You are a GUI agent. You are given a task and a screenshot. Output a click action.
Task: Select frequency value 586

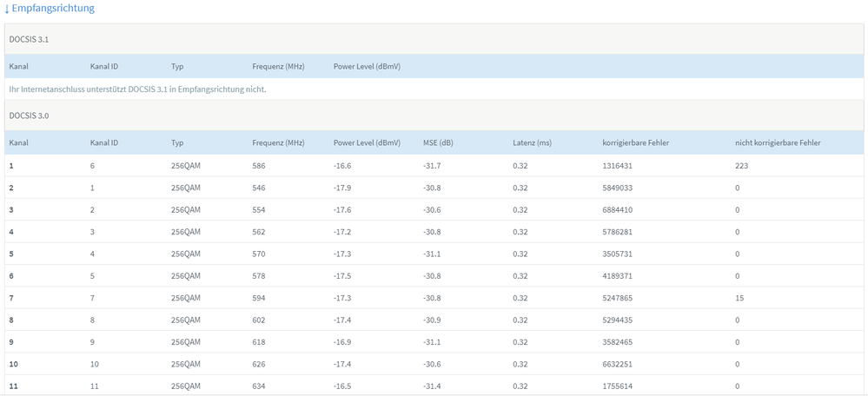pyautogui.click(x=259, y=165)
